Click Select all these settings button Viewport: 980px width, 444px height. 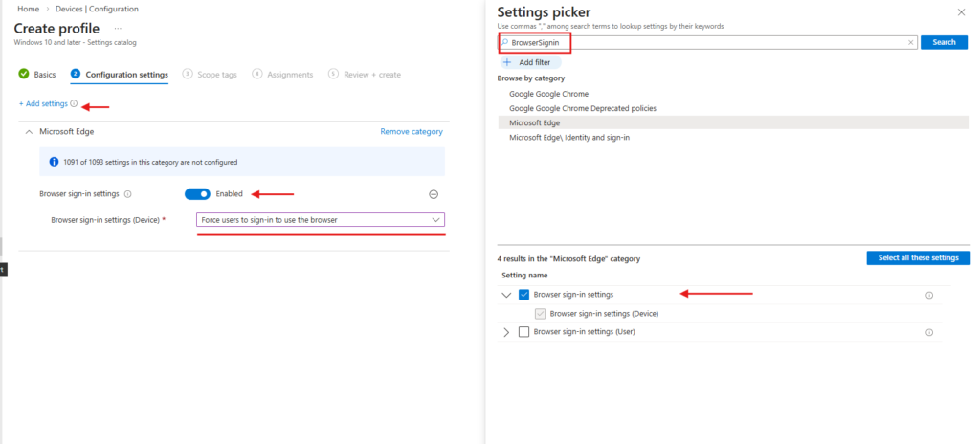[x=918, y=258]
